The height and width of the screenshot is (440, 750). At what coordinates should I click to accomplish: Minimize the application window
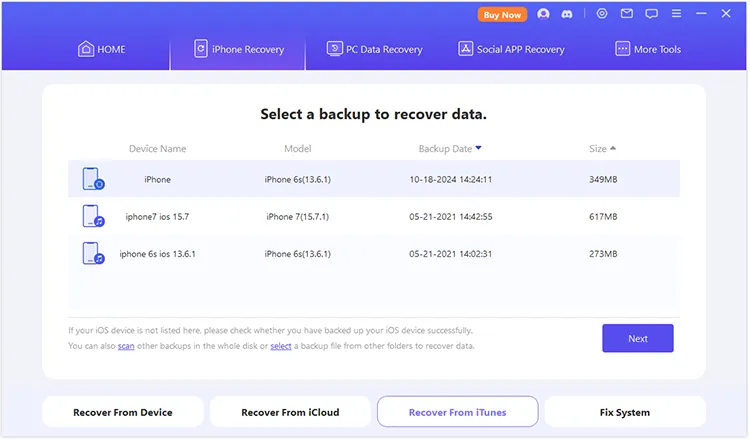(x=701, y=13)
